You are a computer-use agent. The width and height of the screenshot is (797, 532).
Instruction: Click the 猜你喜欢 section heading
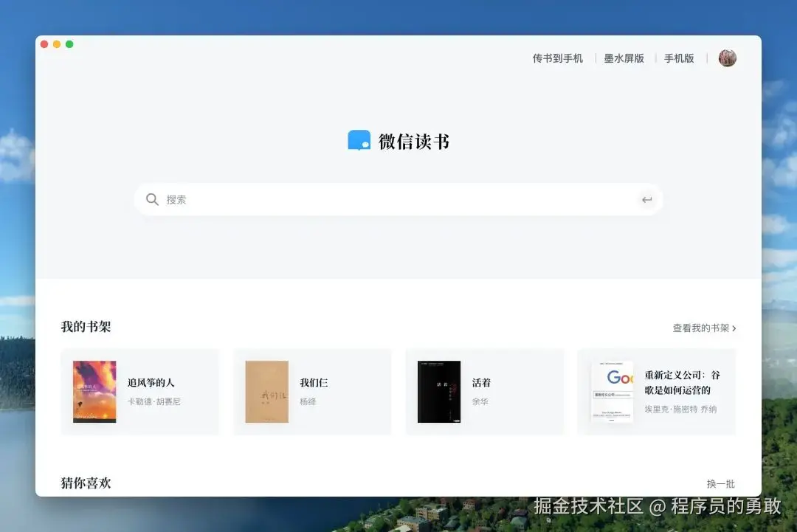click(x=86, y=483)
